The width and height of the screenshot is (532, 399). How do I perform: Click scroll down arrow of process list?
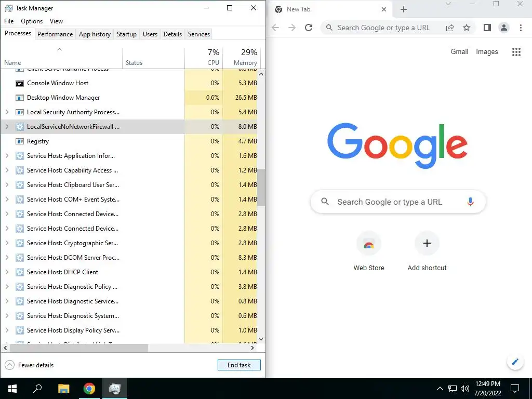pos(261,339)
